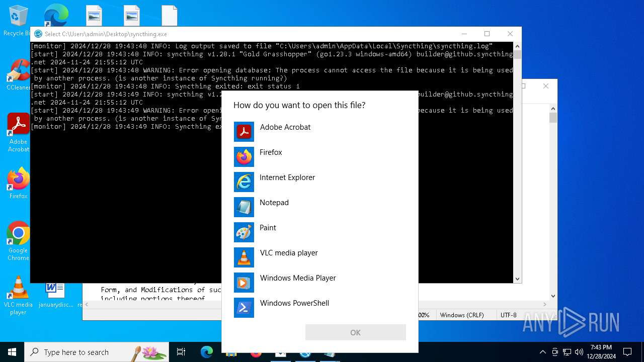The width and height of the screenshot is (644, 362).
Task: Click the Windows (CRLF) status bar entry
Action: click(462, 315)
